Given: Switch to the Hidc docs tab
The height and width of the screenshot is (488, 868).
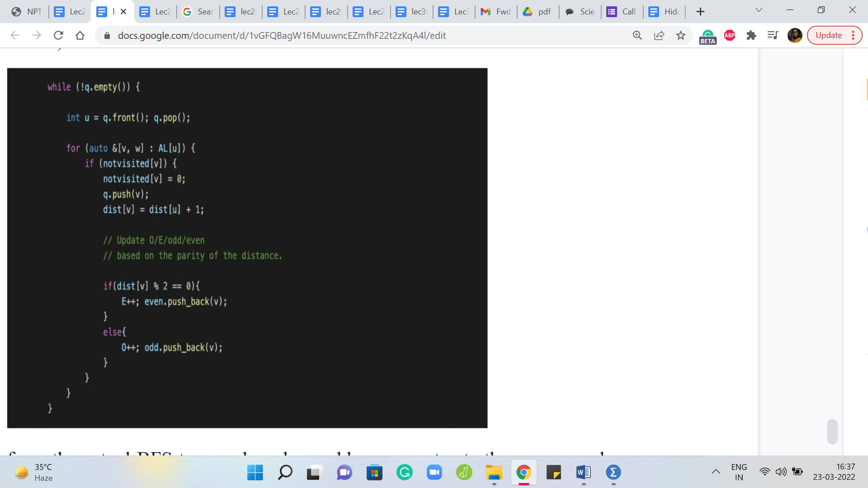Looking at the screenshot, I should [x=664, y=12].
